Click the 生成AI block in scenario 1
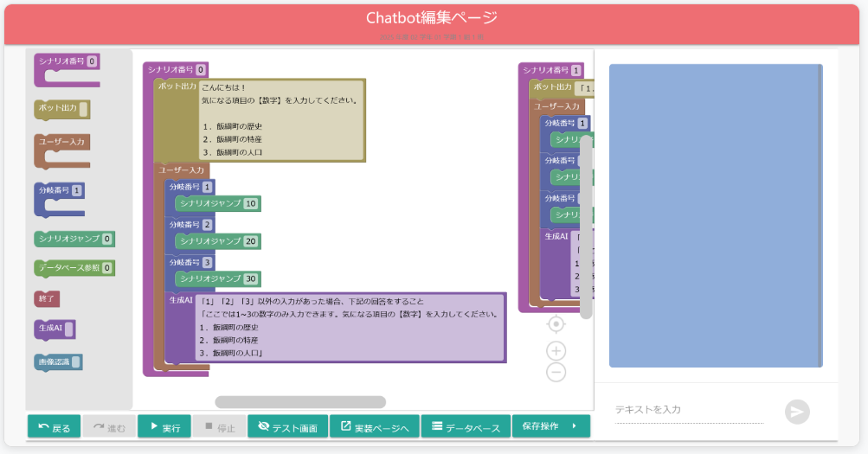The height and width of the screenshot is (454, 868). 556,237
